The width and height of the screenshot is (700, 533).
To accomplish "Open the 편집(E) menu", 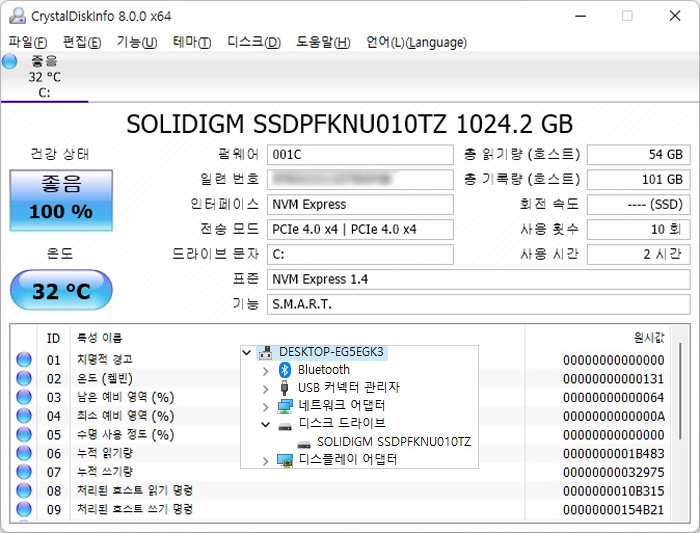I will tap(82, 42).
